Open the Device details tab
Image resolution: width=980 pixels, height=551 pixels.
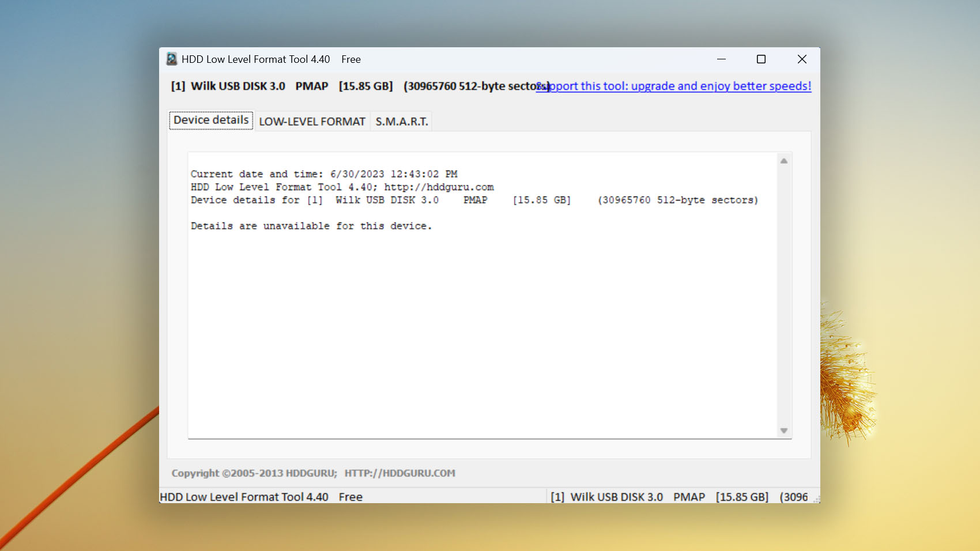click(211, 120)
